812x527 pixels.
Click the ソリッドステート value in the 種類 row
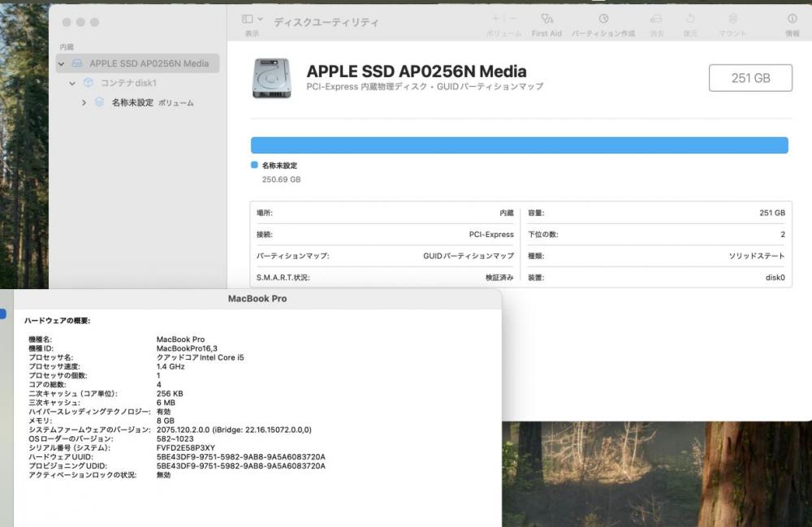point(757,256)
